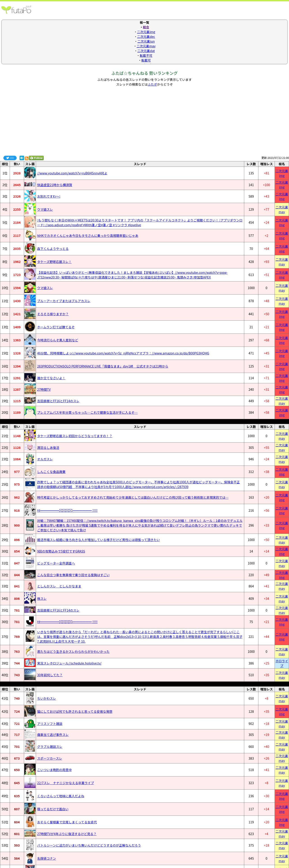The height and width of the screenshot is (868, 289).
Task: Click the Hatena bookmark B! icon
Action: click(x=22, y=158)
